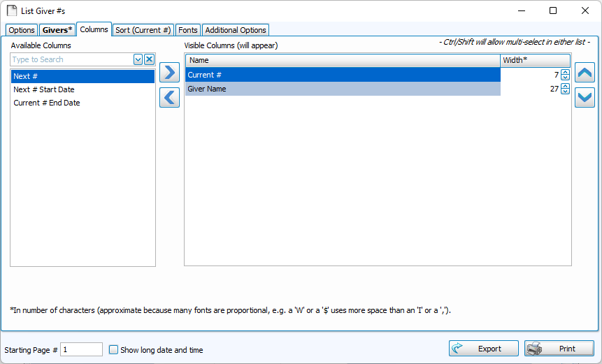Click the Print button
602x364 pixels.
point(559,349)
